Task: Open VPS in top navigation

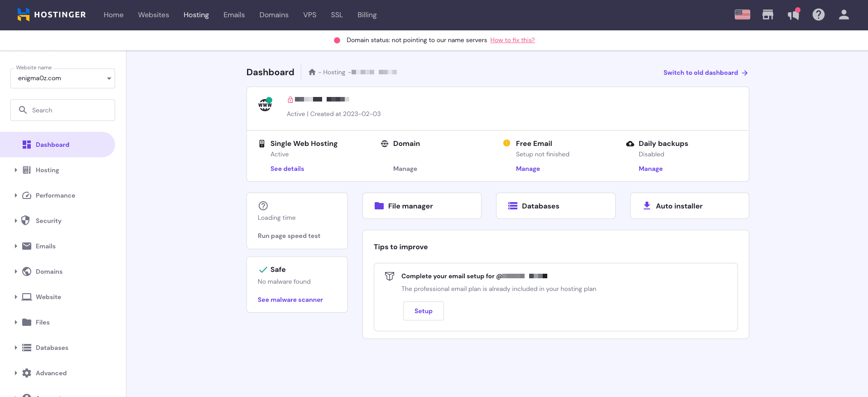Action: click(310, 15)
